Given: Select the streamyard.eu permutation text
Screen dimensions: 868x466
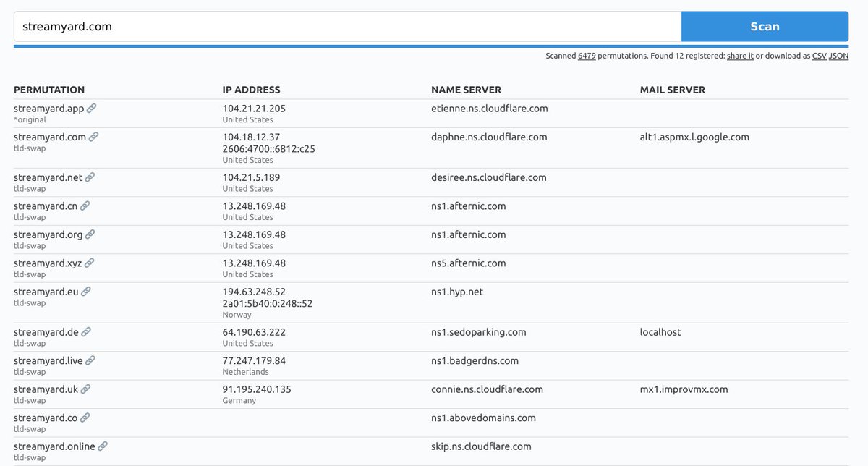Looking at the screenshot, I should (x=46, y=292).
